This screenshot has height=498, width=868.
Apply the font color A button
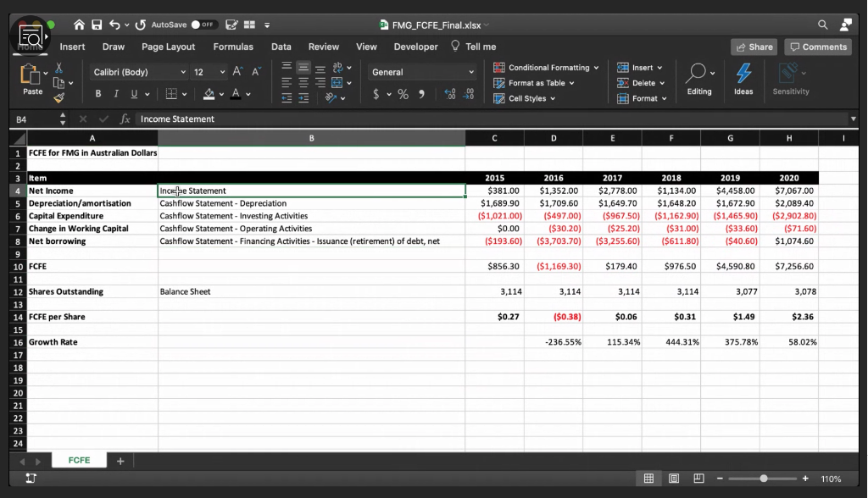pos(236,94)
